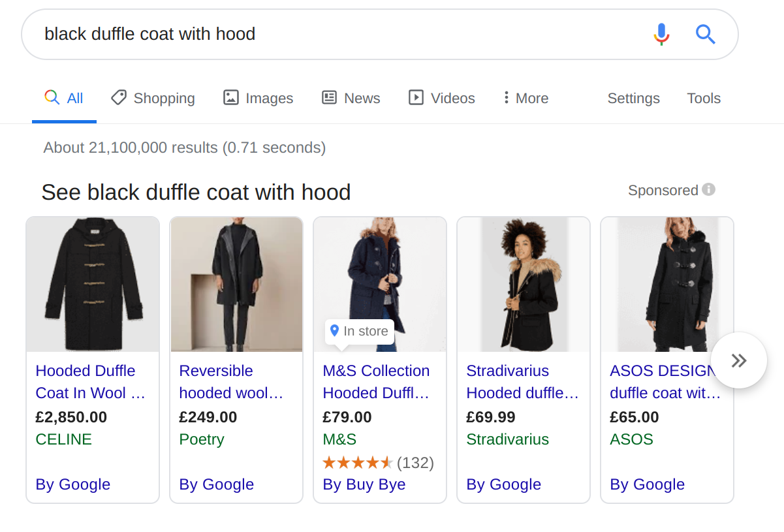Switch to the Images tab
Screen dimensions: 784x532
pos(258,98)
